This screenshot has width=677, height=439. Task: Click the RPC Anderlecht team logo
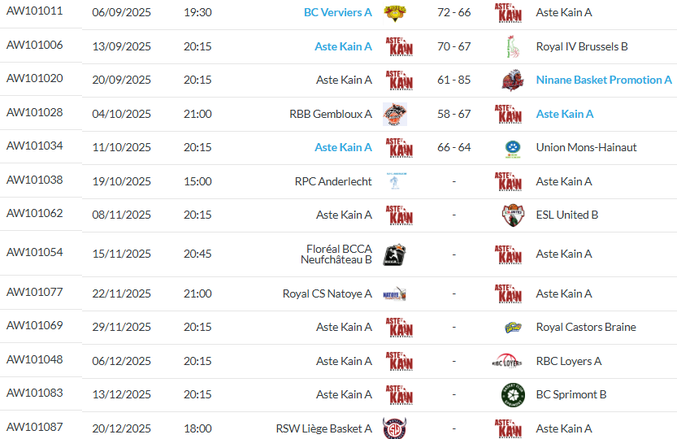(x=395, y=181)
